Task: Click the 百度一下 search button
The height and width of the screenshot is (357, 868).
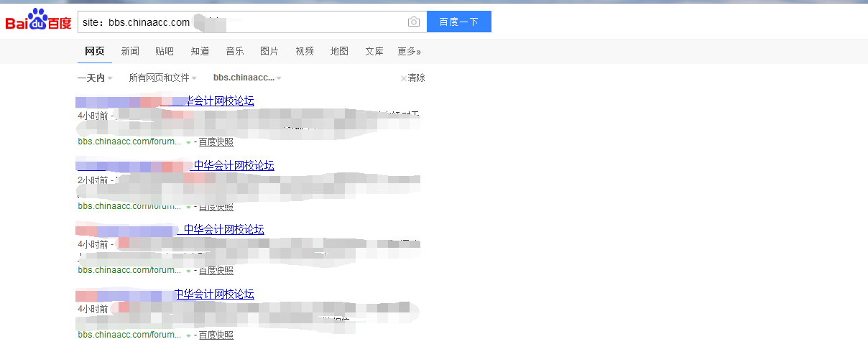Action: pos(459,22)
